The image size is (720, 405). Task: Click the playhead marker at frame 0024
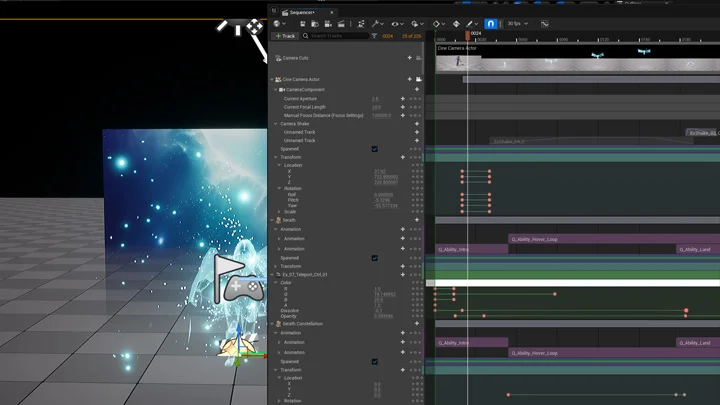[467, 35]
